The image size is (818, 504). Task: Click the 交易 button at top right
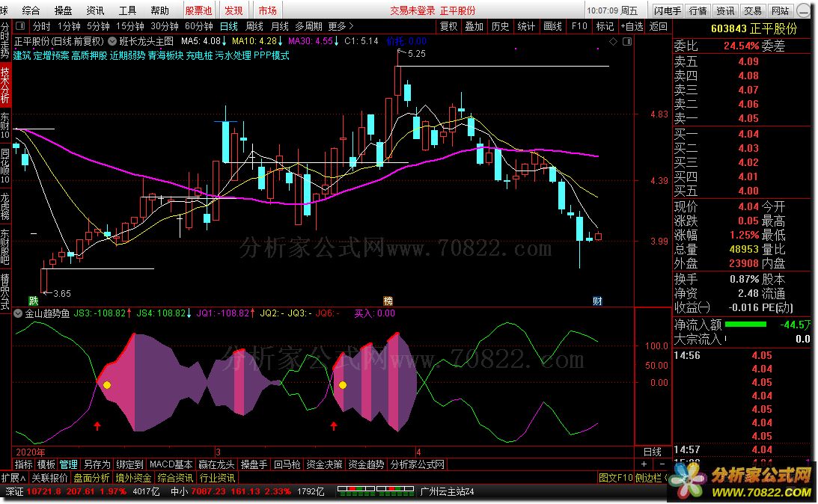pos(753,10)
